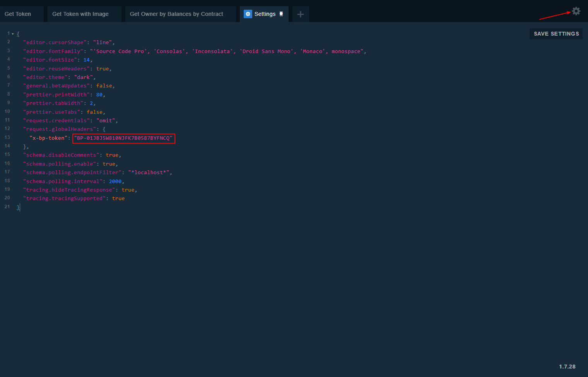Click the "line" cursor shape value
This screenshot has height=377, width=588.
103,43
